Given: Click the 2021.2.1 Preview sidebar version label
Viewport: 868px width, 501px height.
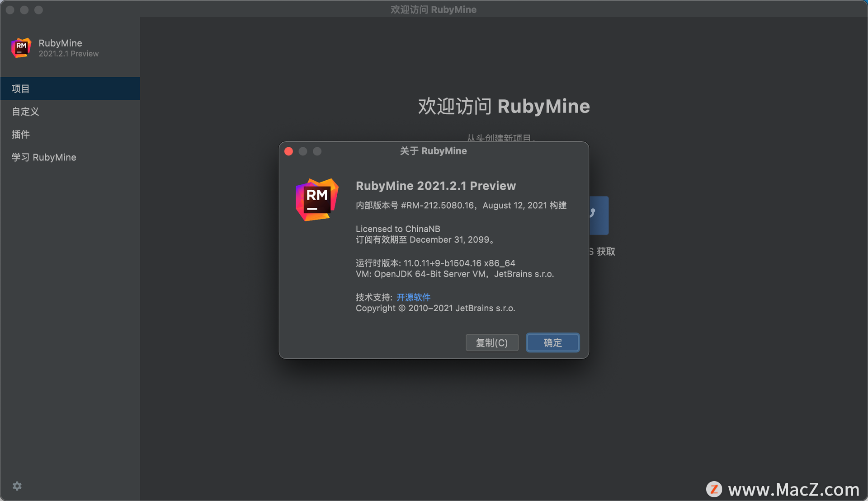Looking at the screenshot, I should coord(69,54).
